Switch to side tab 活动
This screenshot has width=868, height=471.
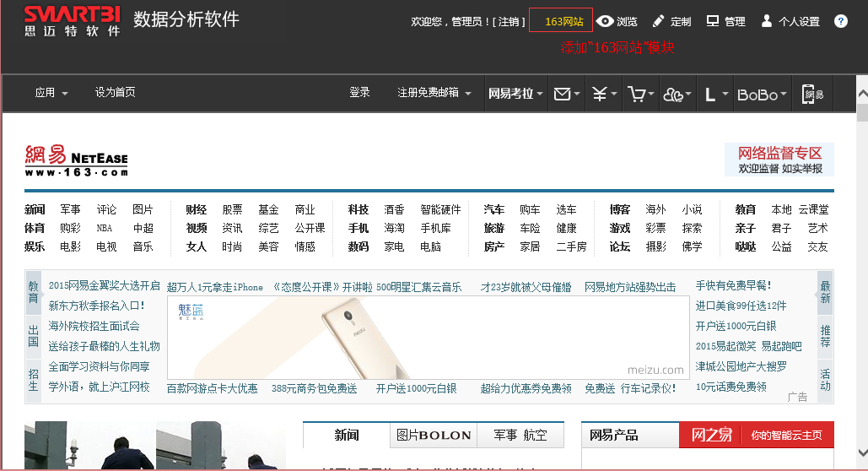pos(825,380)
